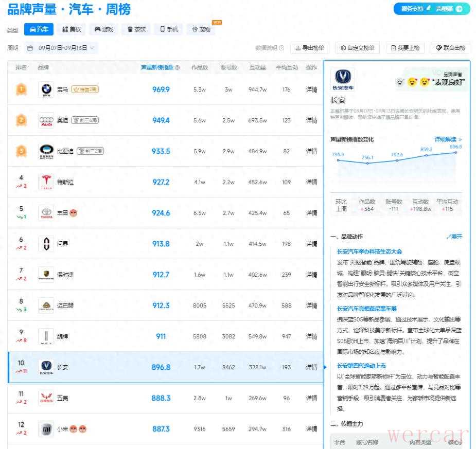Click the BMW (宝马) brand logo

pyautogui.click(x=46, y=89)
